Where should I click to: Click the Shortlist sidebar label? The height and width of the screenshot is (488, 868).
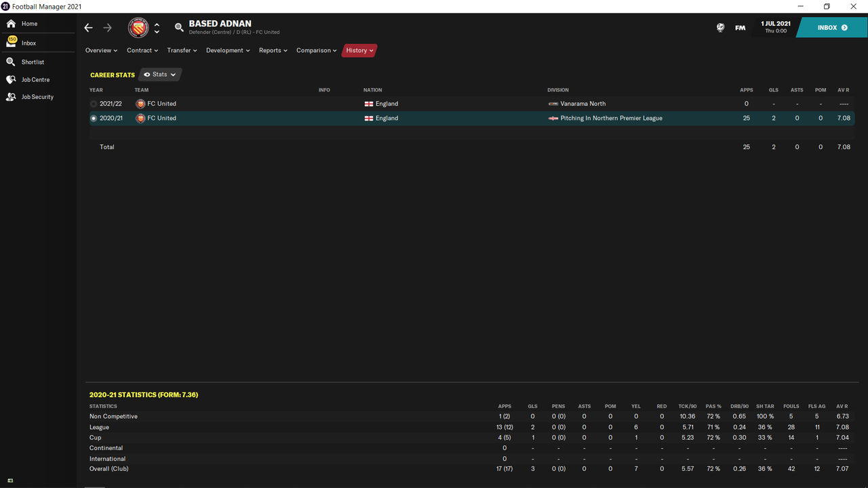pyautogui.click(x=33, y=62)
